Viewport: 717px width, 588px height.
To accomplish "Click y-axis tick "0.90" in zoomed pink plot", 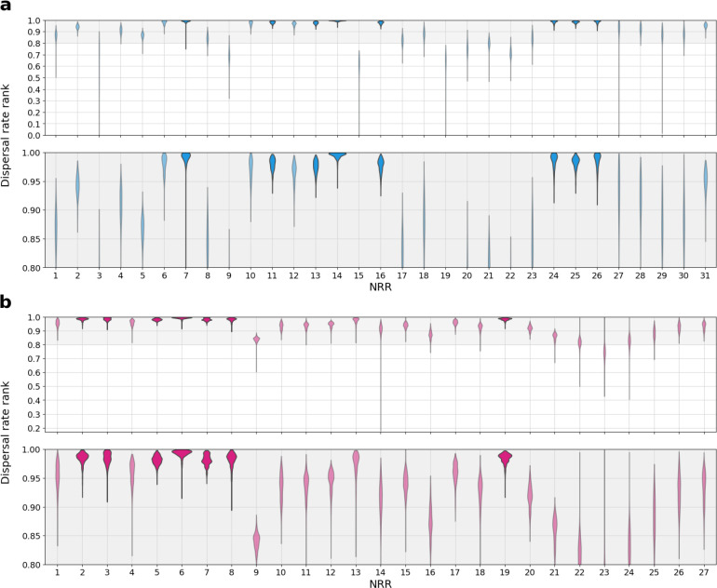I will pyautogui.click(x=33, y=507).
